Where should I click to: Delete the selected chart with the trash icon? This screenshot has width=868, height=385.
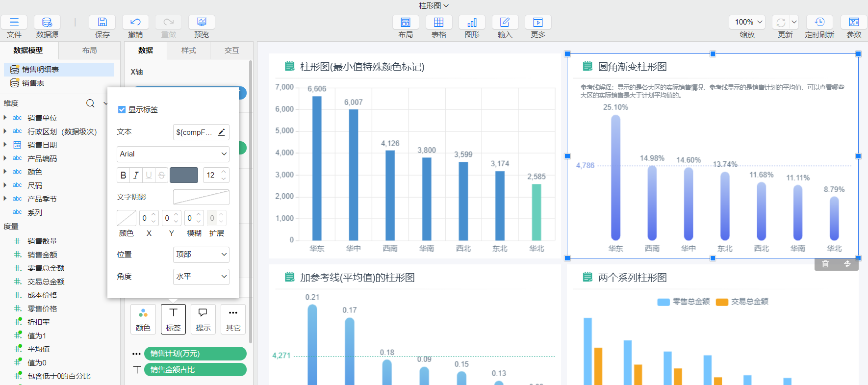tap(825, 264)
